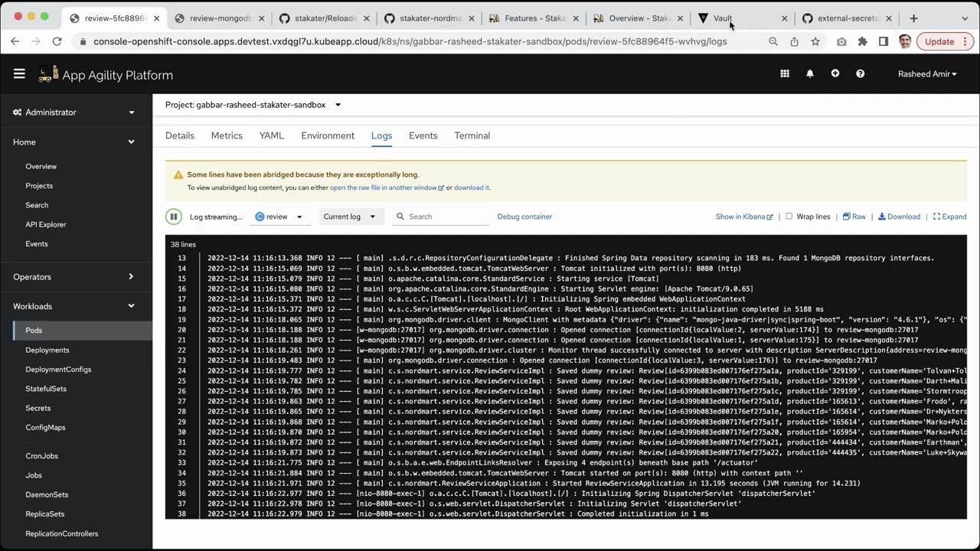Click the browser profile avatar
The height and width of the screenshot is (551, 980).
(x=905, y=41)
